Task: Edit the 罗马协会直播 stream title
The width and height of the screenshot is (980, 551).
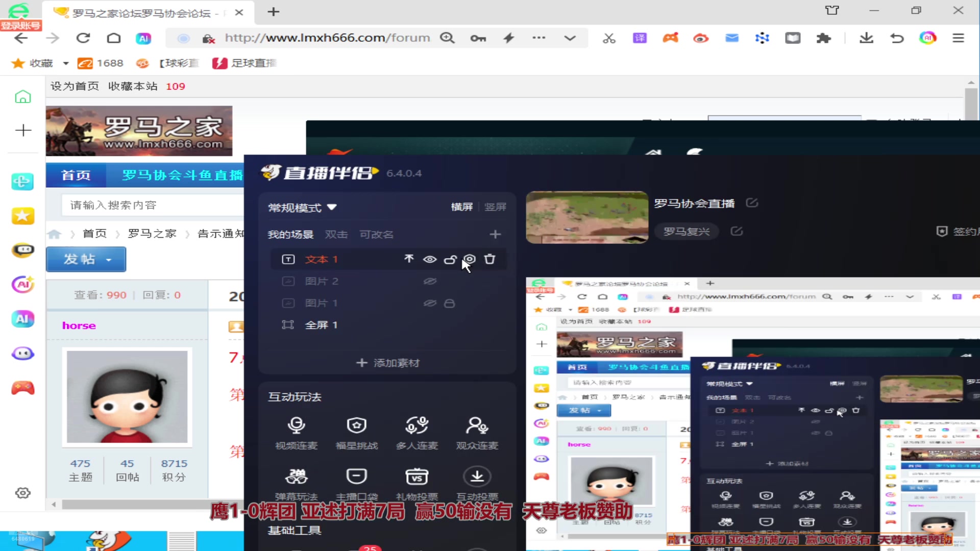Action: pos(752,203)
